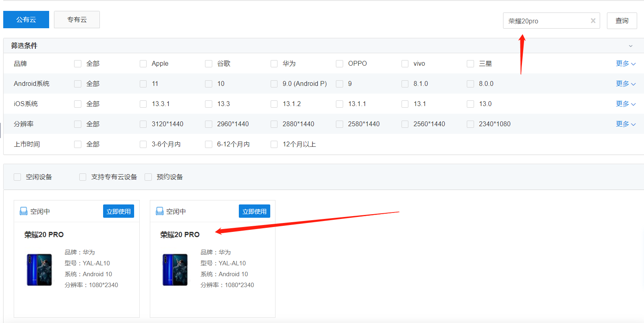Click the second card's 荣耀20 PRO title
Image resolution: width=644 pixels, height=323 pixels.
click(180, 235)
